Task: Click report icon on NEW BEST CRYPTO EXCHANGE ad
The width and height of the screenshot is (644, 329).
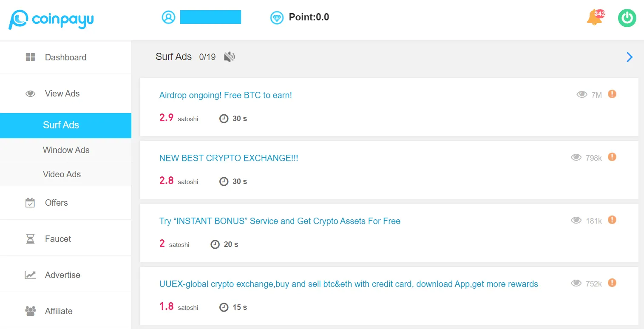Action: click(612, 157)
